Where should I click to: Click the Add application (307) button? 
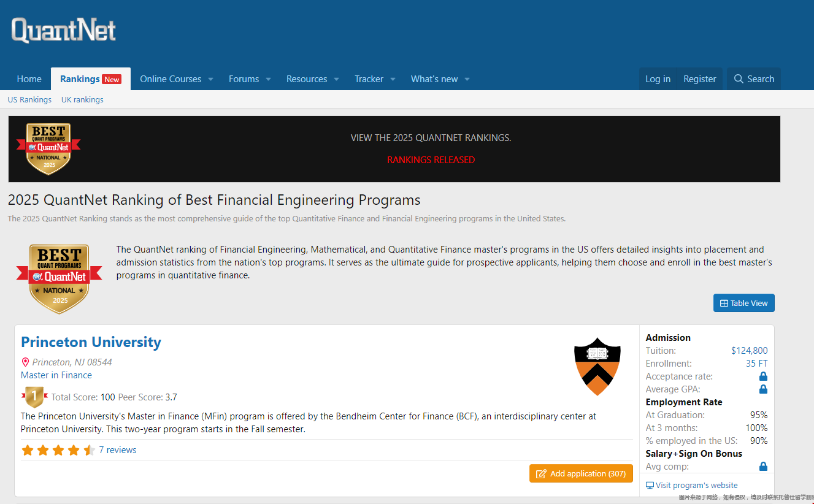point(581,473)
